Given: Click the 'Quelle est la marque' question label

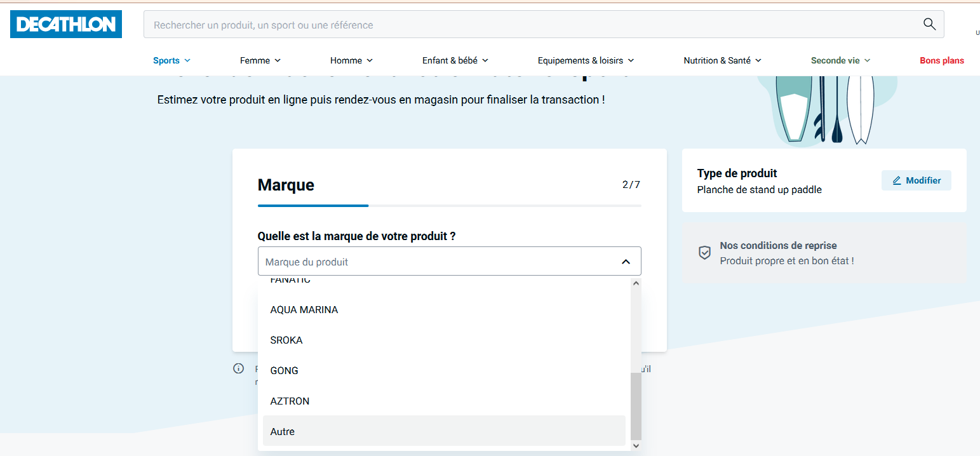Looking at the screenshot, I should (356, 236).
